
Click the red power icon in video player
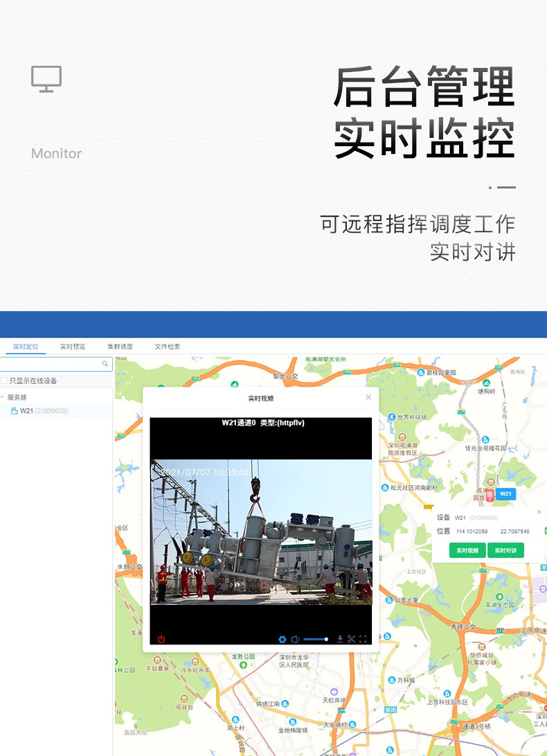[161, 639]
